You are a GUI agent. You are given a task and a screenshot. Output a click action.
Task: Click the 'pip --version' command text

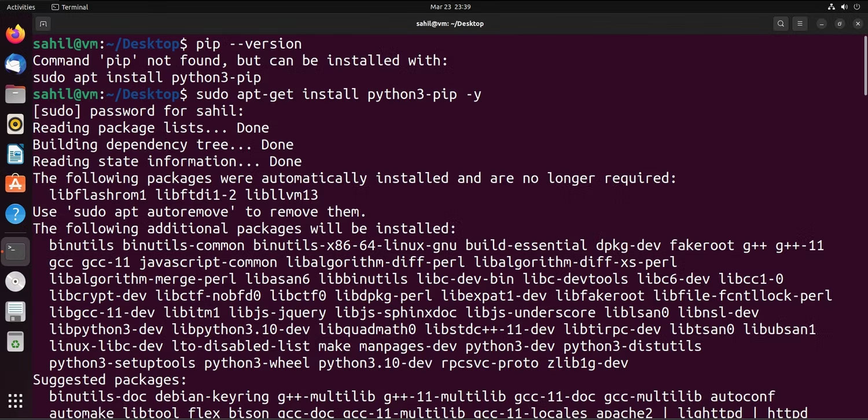(x=249, y=44)
